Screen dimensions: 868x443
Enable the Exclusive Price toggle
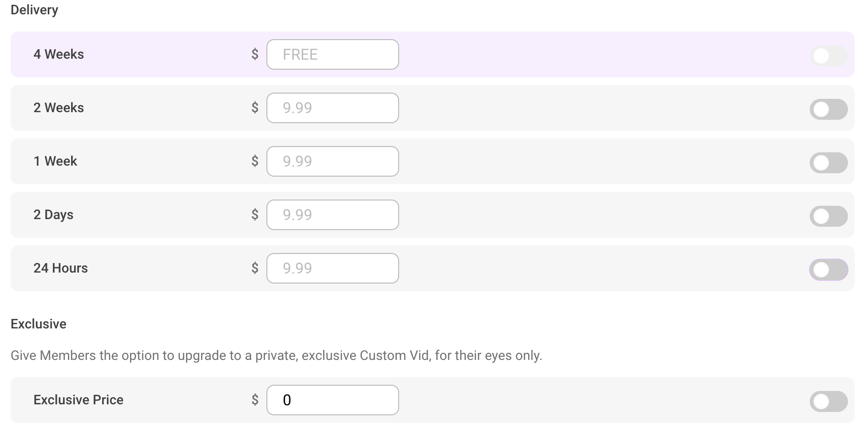pos(828,401)
